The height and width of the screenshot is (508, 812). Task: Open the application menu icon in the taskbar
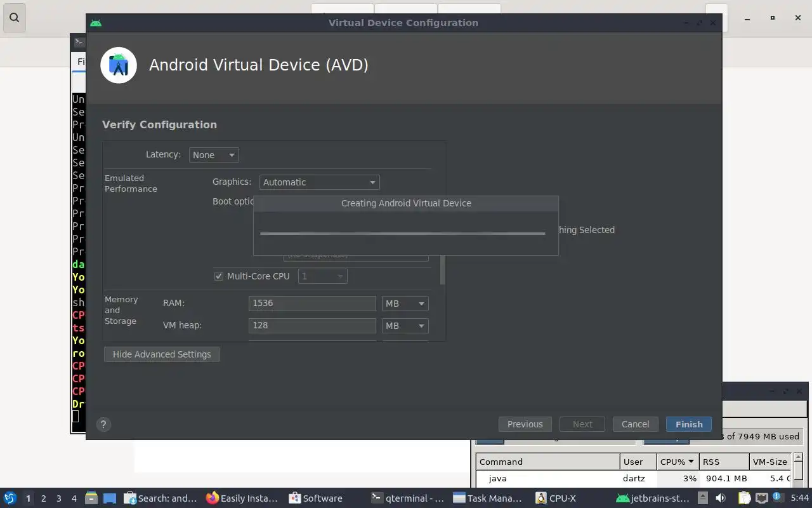[x=10, y=498]
